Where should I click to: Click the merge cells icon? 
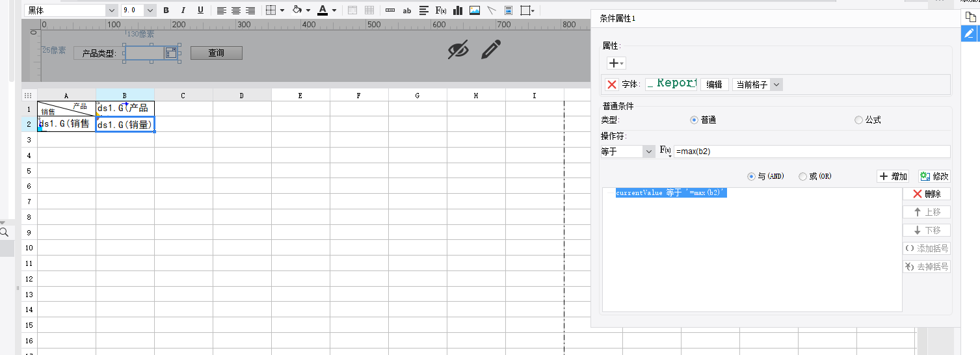(352, 10)
